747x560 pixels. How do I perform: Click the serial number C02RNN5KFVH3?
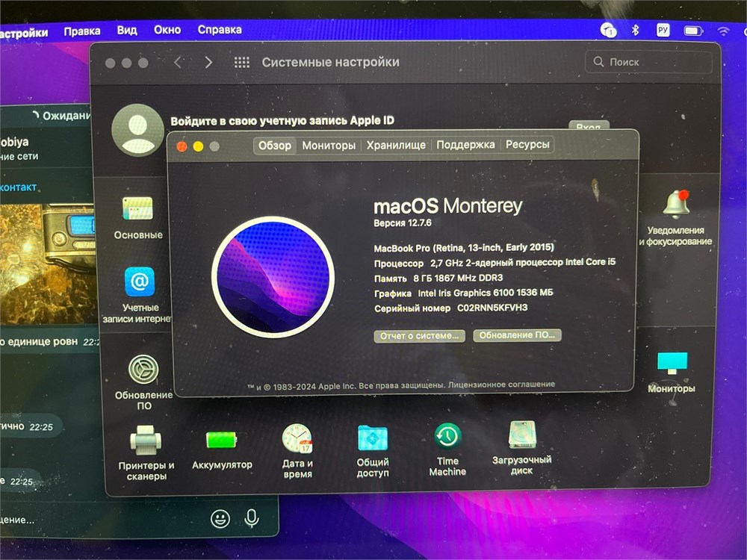point(492,308)
